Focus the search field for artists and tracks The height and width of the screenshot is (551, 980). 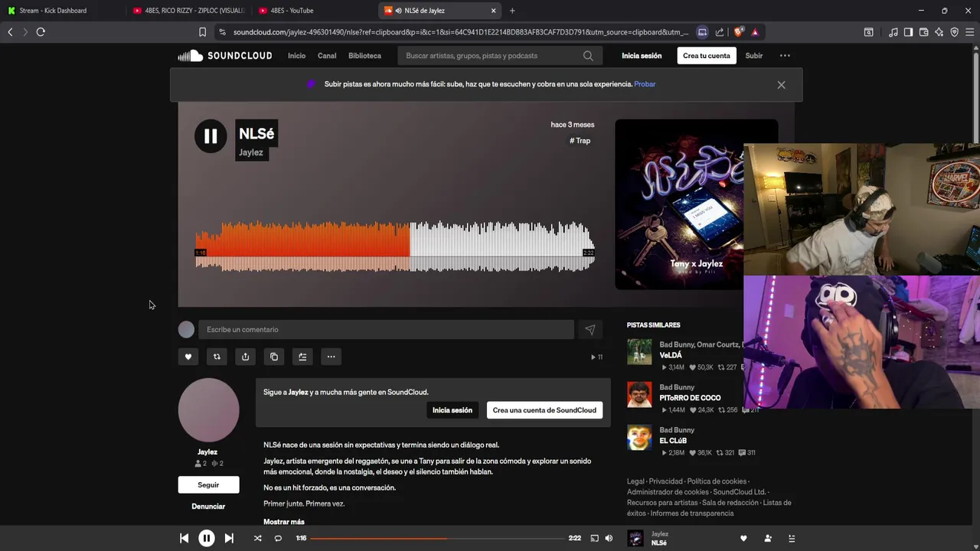coord(492,56)
